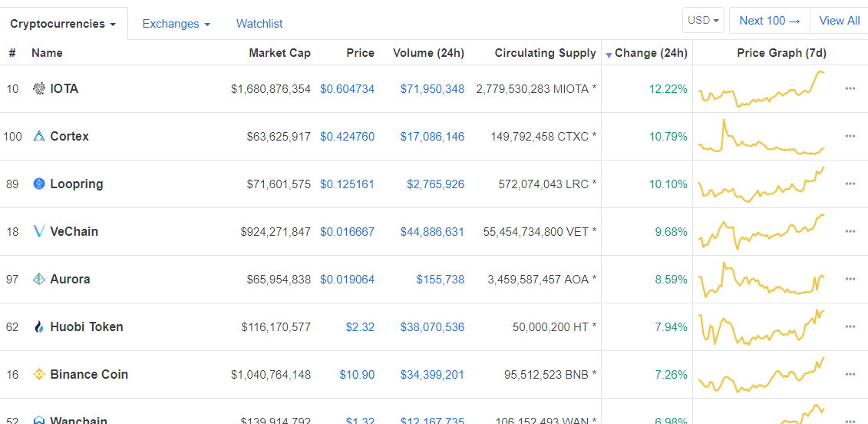
Task: Select Cortex market cap $63,625,917
Action: pyautogui.click(x=279, y=137)
